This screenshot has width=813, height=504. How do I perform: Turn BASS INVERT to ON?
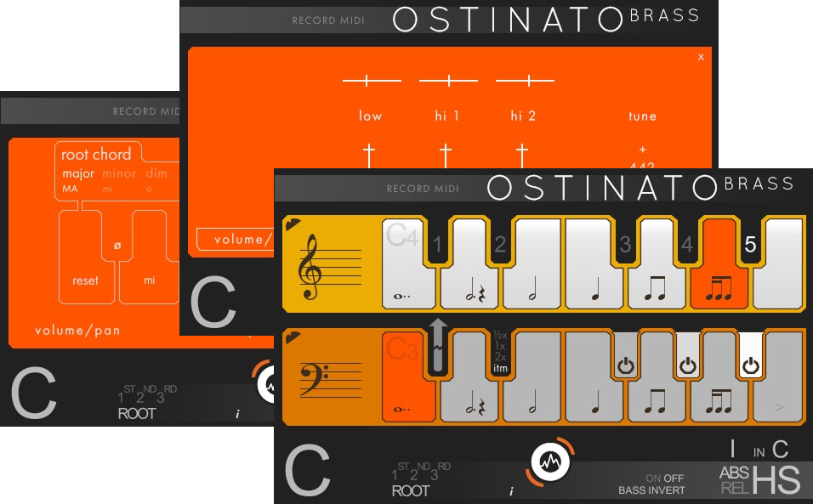pos(653,479)
